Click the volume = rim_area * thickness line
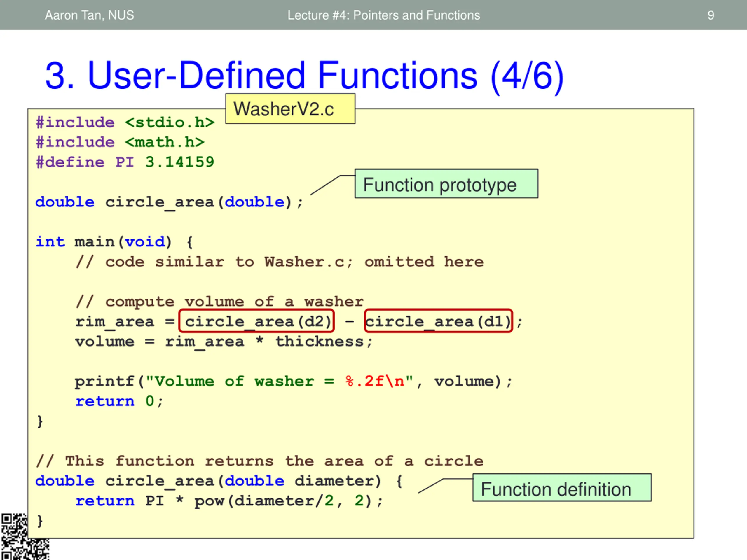Screen dimensions: 747x560 [x=223, y=342]
